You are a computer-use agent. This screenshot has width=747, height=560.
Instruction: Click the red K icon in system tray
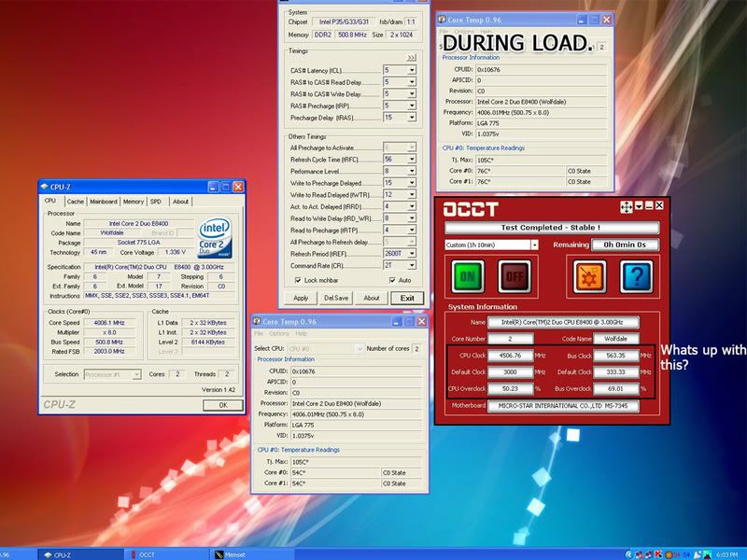(659, 554)
